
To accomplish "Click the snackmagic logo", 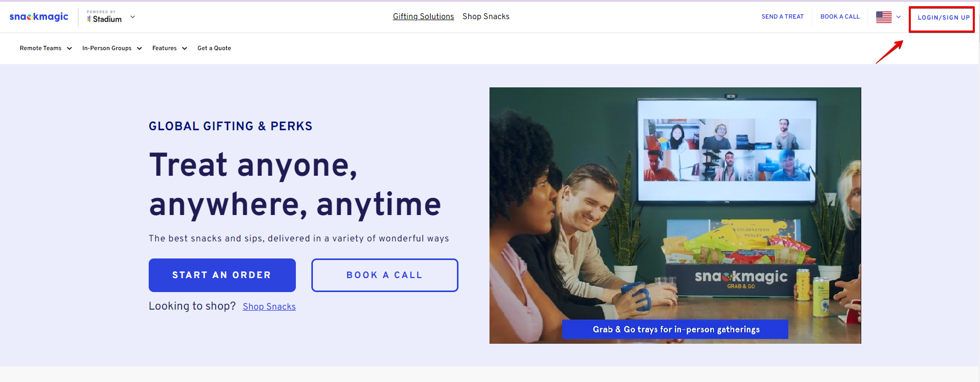I will 39,17.
